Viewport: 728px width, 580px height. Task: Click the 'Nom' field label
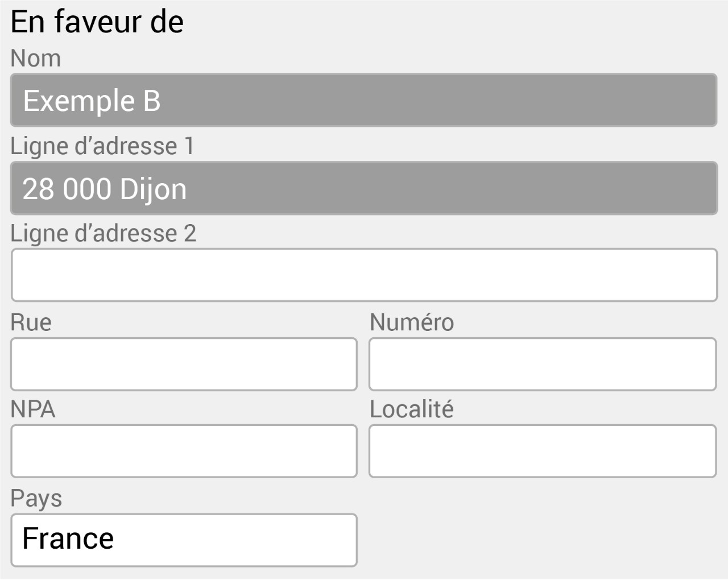pyautogui.click(x=36, y=59)
